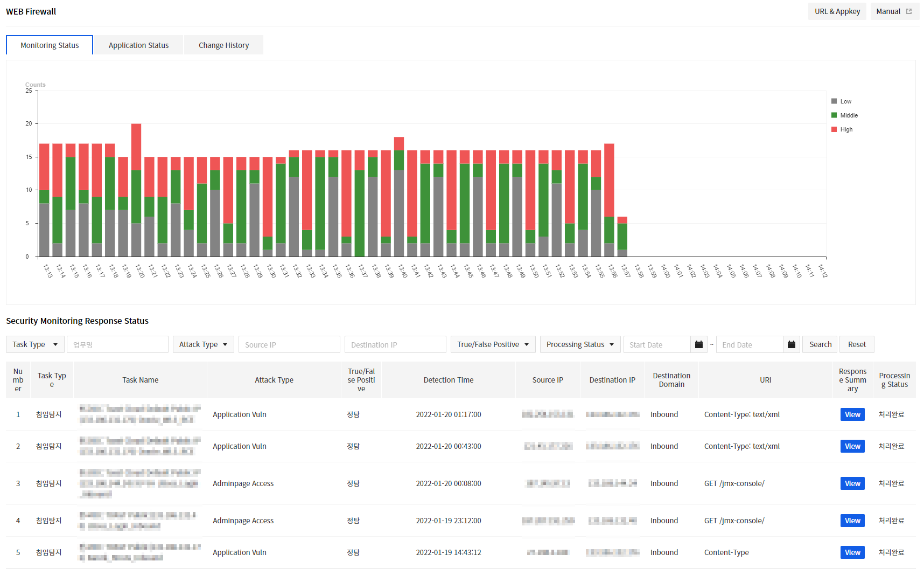Switch to the Monitoring Status tab

click(50, 45)
